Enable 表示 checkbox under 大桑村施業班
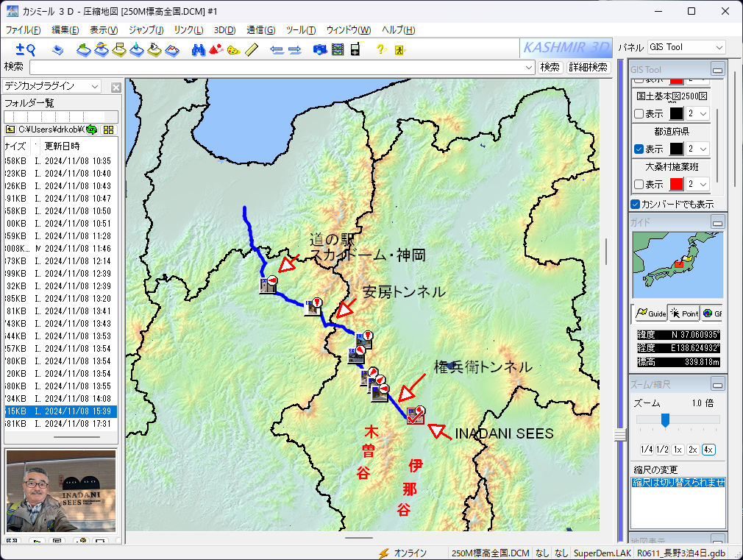 point(639,184)
